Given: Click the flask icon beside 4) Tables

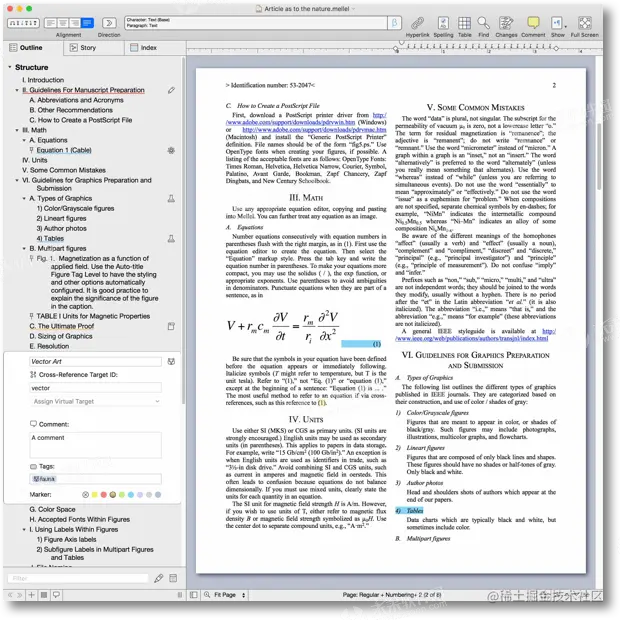Looking at the screenshot, I should point(171,238).
